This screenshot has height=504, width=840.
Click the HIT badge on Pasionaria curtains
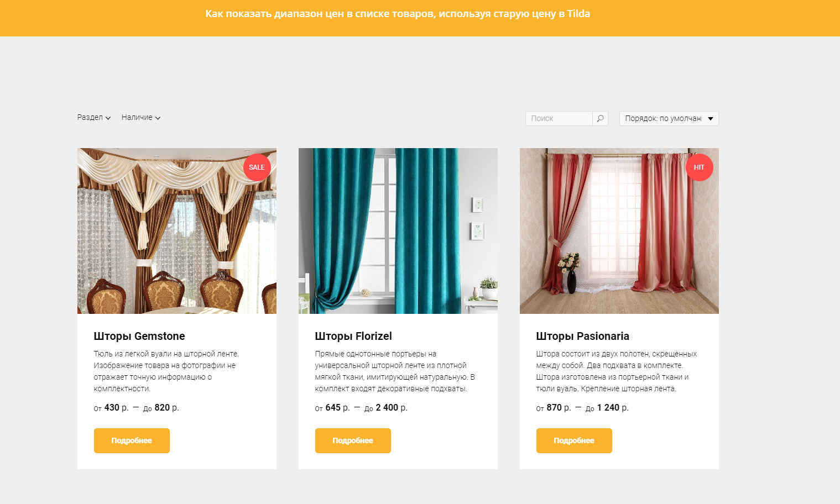tap(699, 167)
